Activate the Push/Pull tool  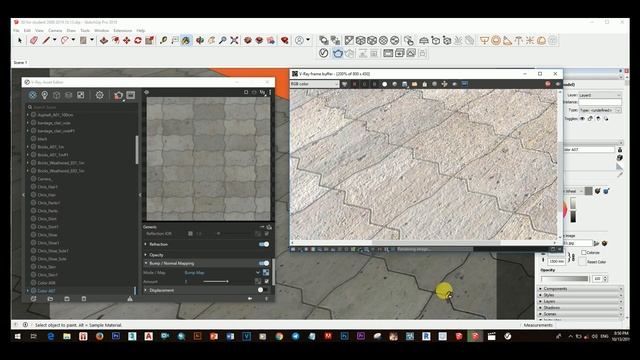(x=104, y=40)
